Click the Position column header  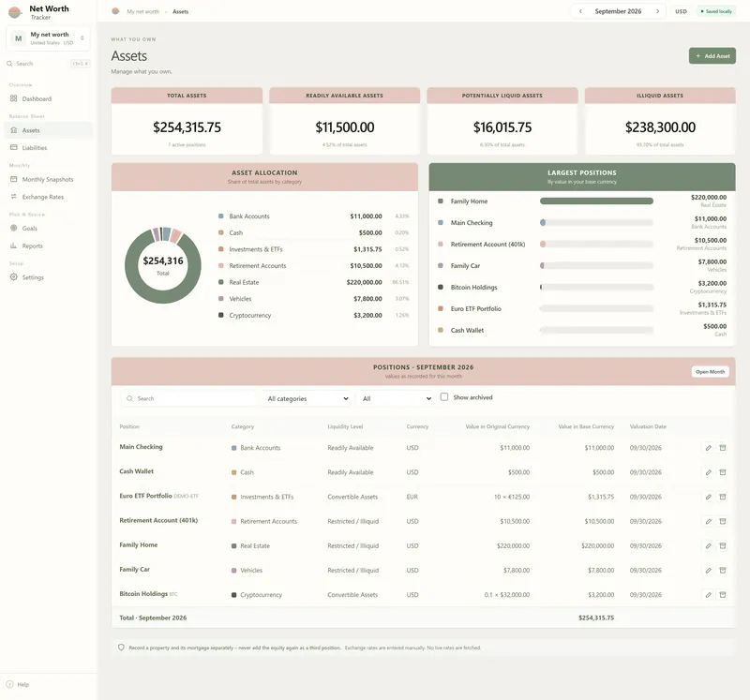(129, 426)
